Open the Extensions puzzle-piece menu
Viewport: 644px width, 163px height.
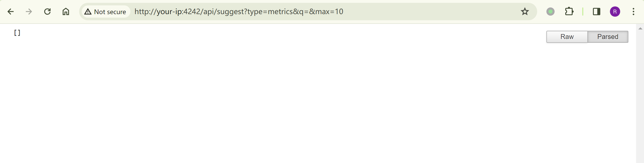(569, 12)
